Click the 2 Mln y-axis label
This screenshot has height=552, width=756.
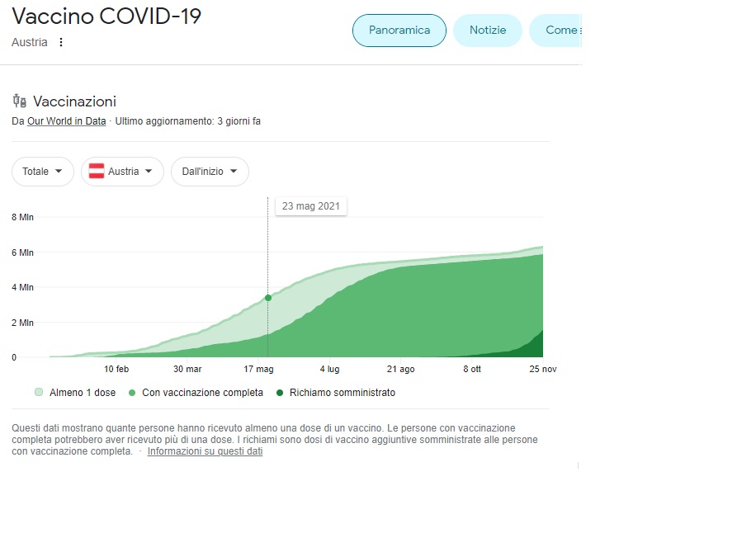[22, 323]
